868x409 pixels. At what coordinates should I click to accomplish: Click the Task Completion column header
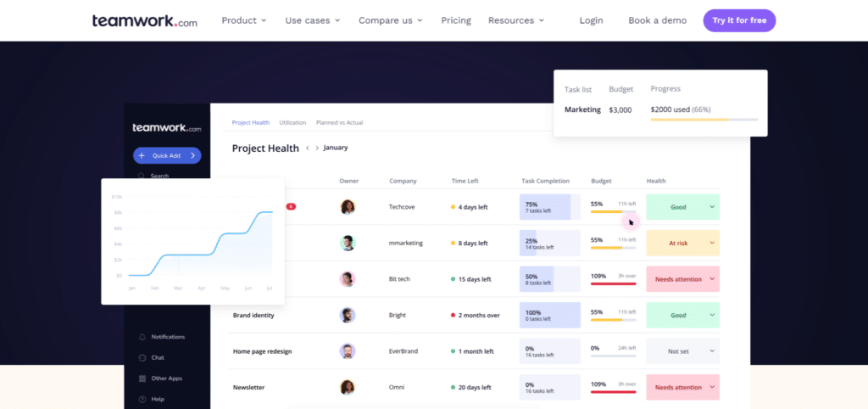tap(545, 181)
